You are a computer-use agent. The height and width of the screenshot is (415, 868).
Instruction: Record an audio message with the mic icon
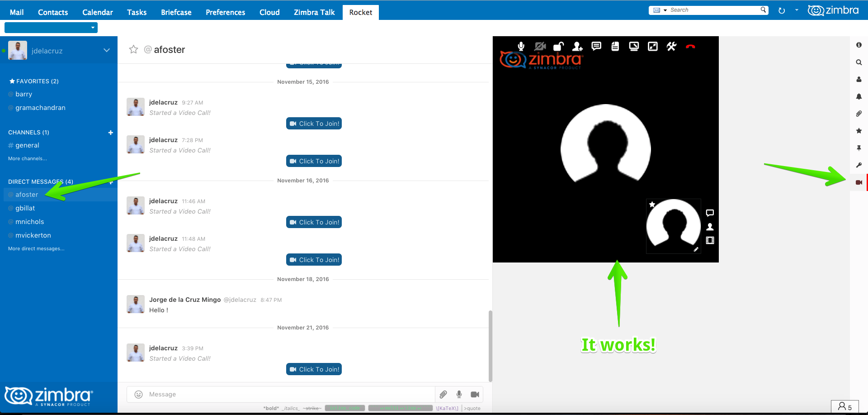pyautogui.click(x=459, y=395)
